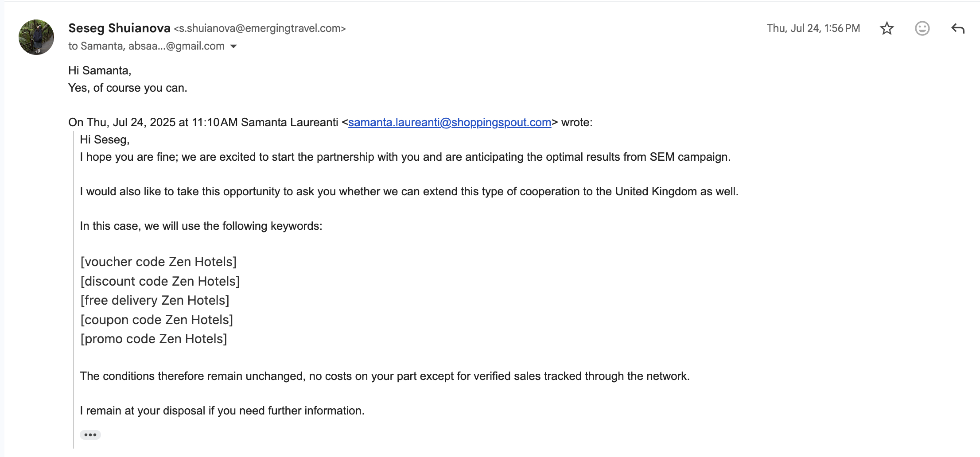Image resolution: width=980 pixels, height=457 pixels.
Task: Click the 'Yes, of course you can.' reply
Action: click(128, 88)
